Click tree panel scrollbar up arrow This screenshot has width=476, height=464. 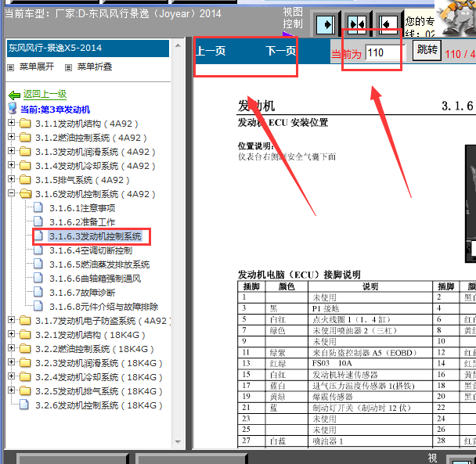(x=178, y=46)
